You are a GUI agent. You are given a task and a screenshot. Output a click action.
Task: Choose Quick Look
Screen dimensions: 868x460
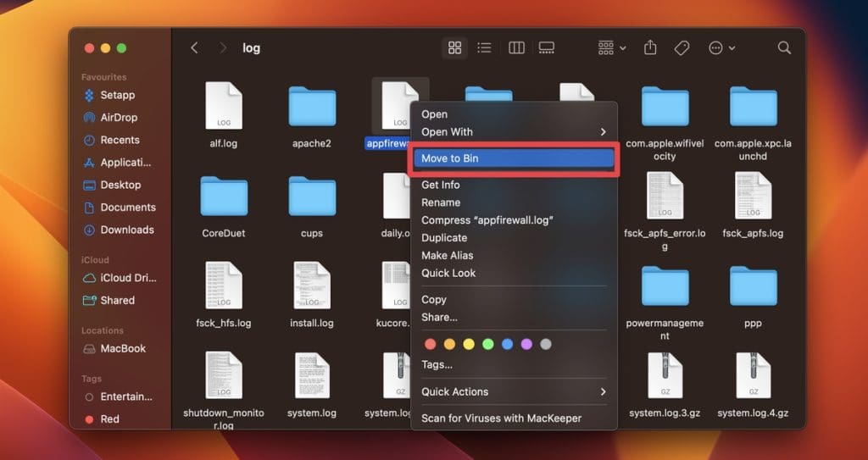tap(514, 273)
